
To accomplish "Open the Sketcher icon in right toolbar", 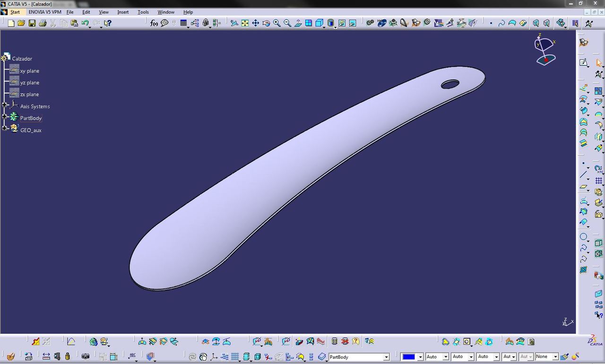I will pyautogui.click(x=584, y=62).
